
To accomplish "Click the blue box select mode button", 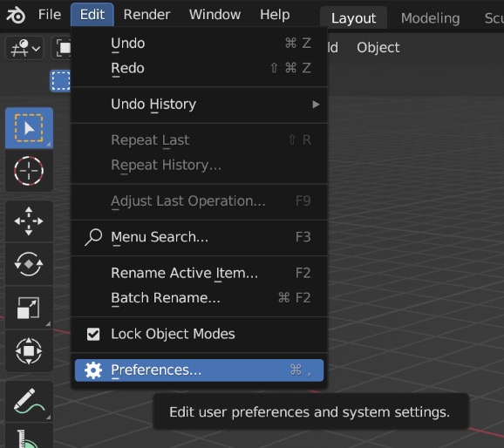I will coord(61,81).
